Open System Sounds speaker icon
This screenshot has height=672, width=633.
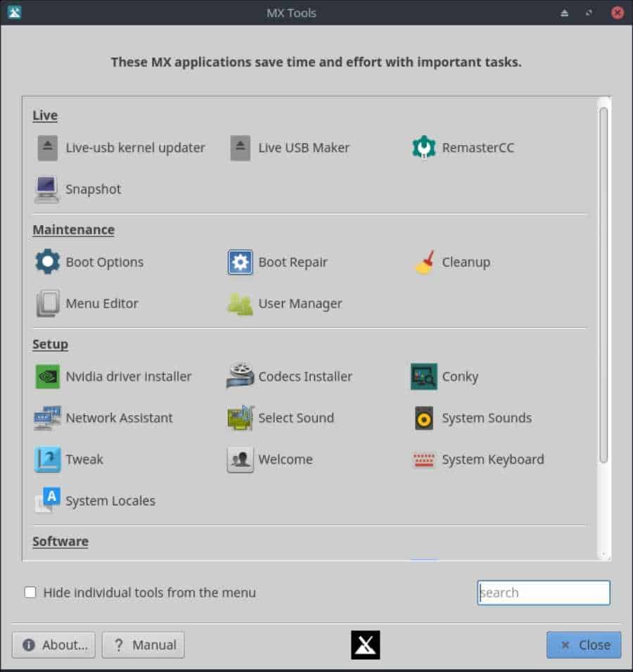pos(424,418)
